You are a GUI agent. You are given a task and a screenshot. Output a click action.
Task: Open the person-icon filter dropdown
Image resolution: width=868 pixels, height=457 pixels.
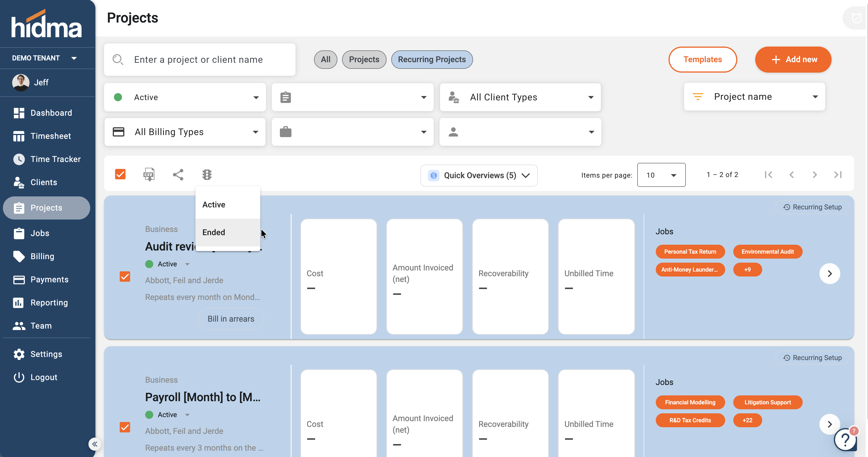520,132
